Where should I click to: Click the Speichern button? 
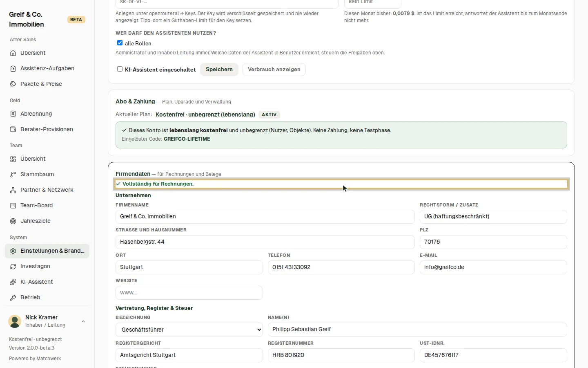point(219,70)
